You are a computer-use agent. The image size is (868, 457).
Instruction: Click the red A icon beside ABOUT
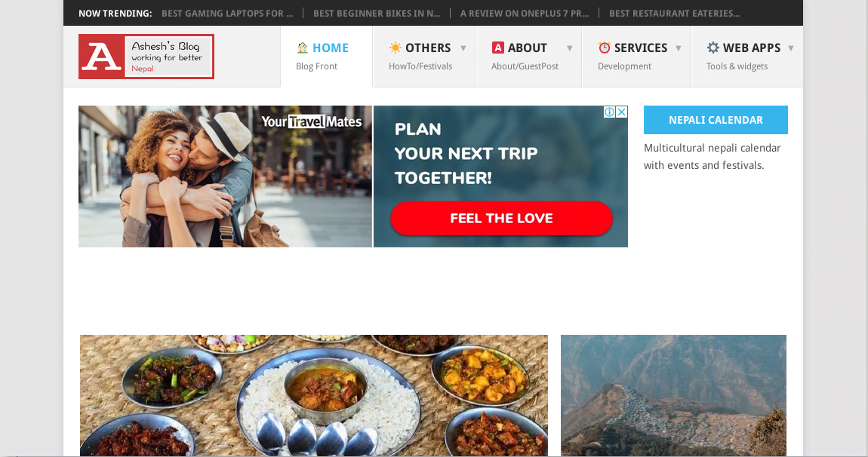click(497, 48)
